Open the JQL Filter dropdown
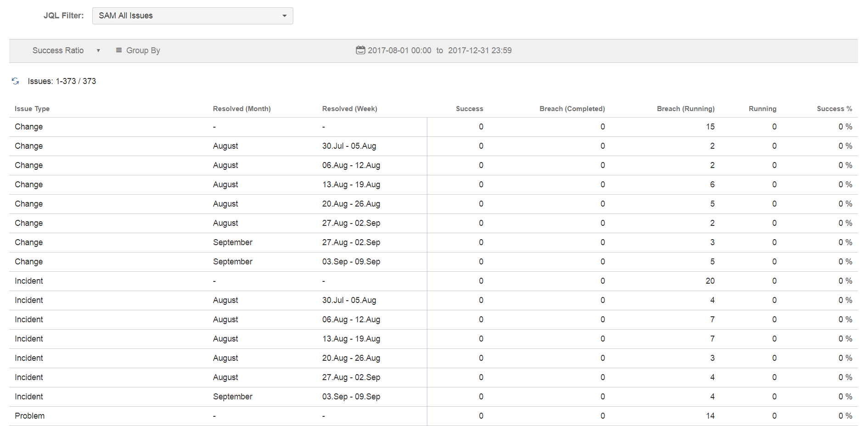Image resolution: width=868 pixels, height=426 pixels. coord(192,16)
